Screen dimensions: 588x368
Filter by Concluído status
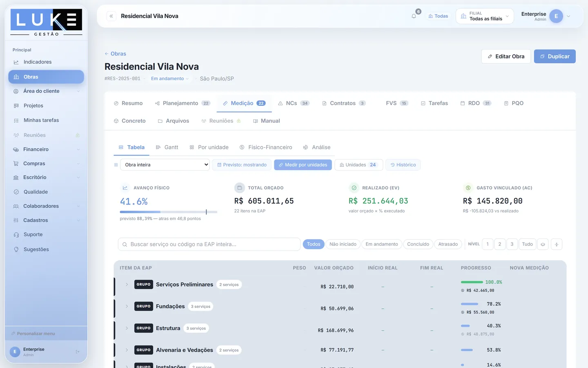point(418,244)
